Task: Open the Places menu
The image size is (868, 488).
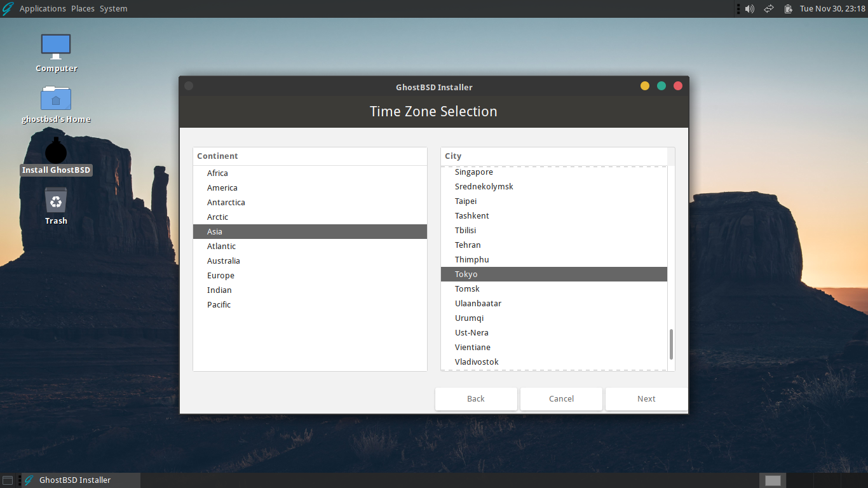Action: tap(83, 9)
